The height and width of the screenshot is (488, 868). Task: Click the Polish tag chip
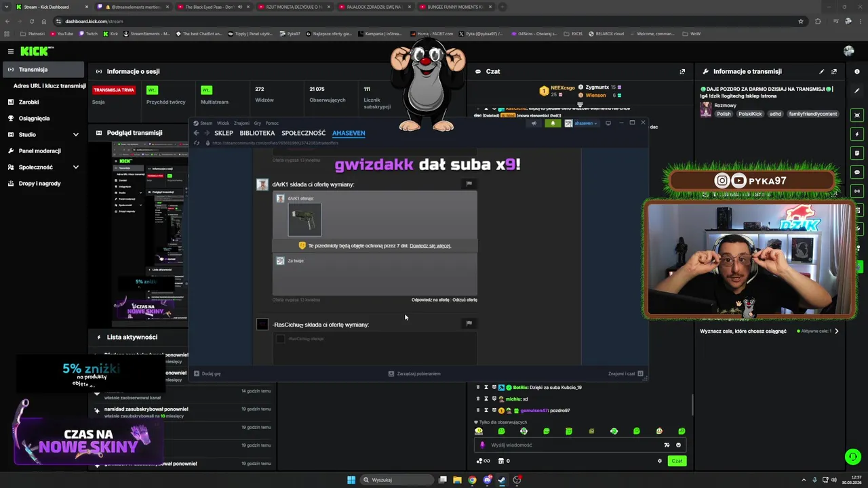point(724,114)
